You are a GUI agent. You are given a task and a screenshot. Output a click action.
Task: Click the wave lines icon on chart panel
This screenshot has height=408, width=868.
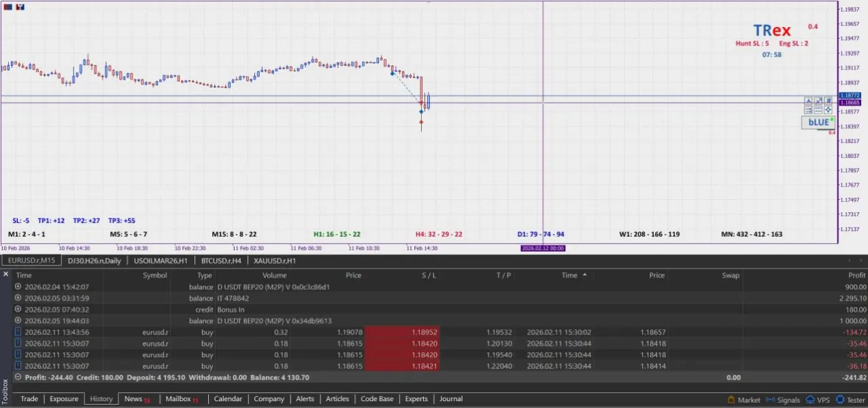pos(818,109)
